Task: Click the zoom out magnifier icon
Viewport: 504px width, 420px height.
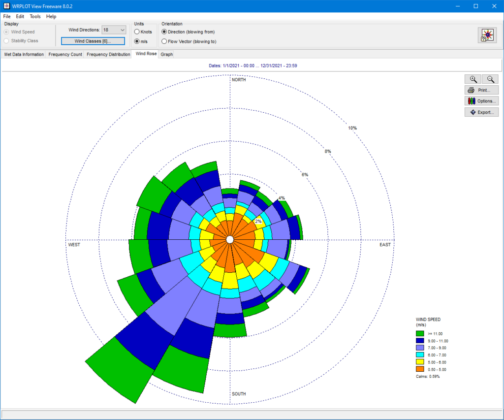Action: pyautogui.click(x=490, y=79)
